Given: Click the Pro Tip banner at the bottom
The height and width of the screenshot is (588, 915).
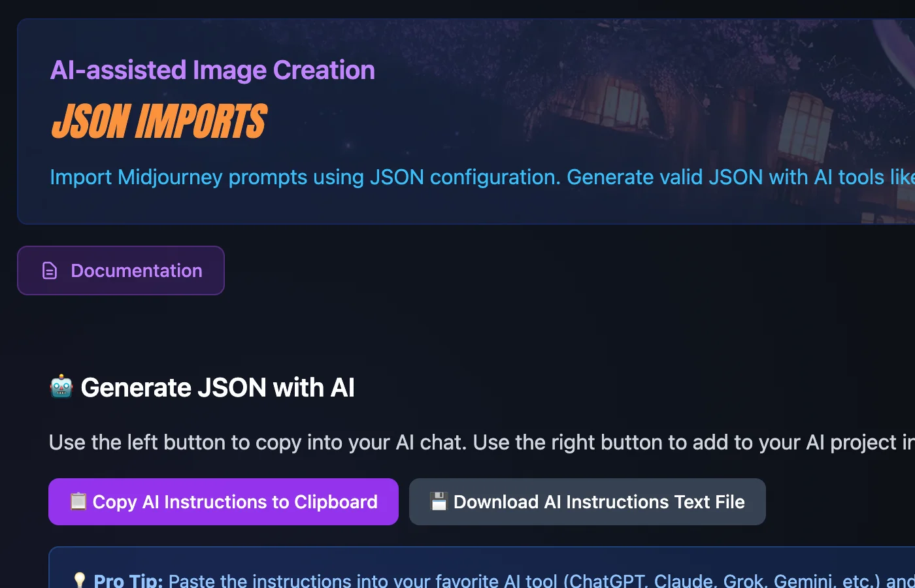Looking at the screenshot, I should click(457, 567).
